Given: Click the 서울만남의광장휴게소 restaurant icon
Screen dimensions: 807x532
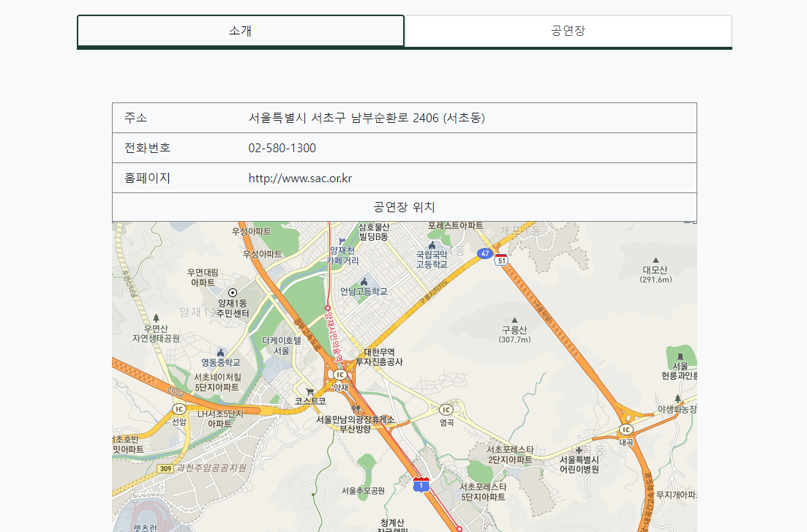Looking at the screenshot, I should pyautogui.click(x=355, y=410).
